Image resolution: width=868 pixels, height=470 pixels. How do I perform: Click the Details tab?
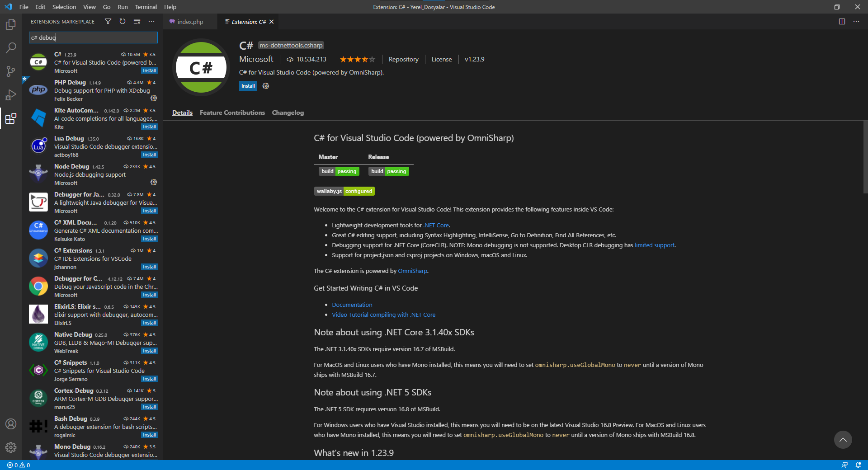183,113
